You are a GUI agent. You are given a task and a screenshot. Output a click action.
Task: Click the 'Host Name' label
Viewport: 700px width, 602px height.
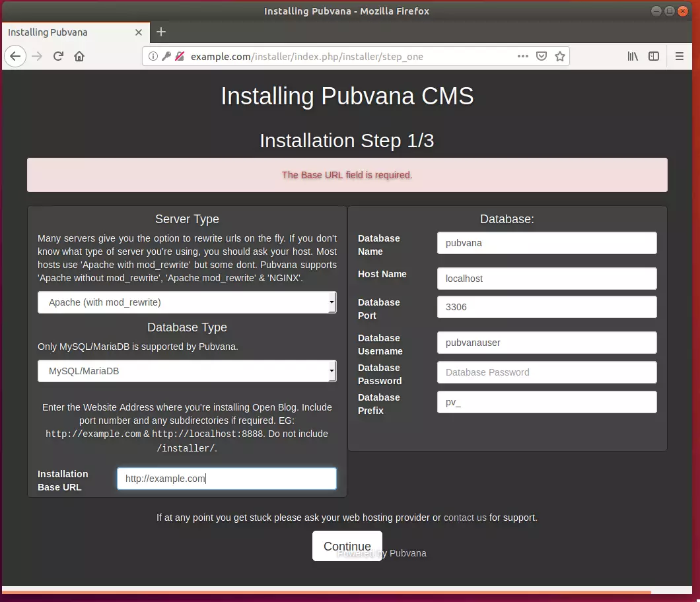(382, 274)
